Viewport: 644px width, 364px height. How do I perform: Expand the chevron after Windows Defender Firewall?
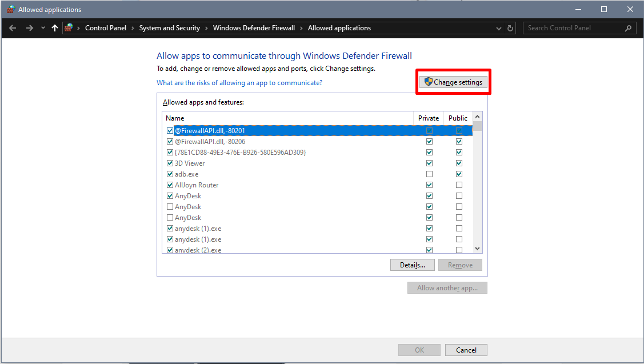tap(302, 28)
